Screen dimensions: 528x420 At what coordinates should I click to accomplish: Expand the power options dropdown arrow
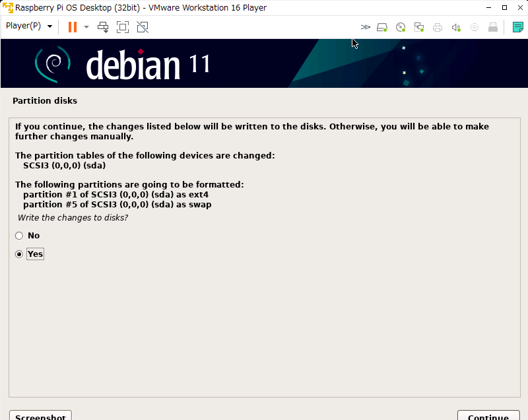[x=86, y=27]
